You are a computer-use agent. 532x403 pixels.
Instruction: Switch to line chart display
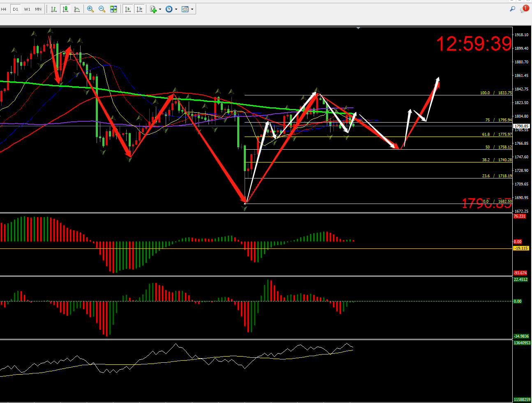[x=77, y=9]
